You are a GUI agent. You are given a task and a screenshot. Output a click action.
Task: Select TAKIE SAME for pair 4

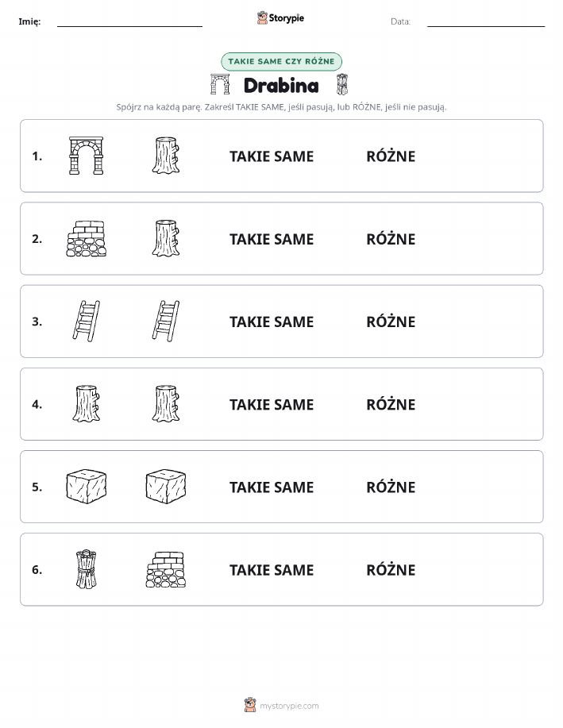[x=272, y=404]
